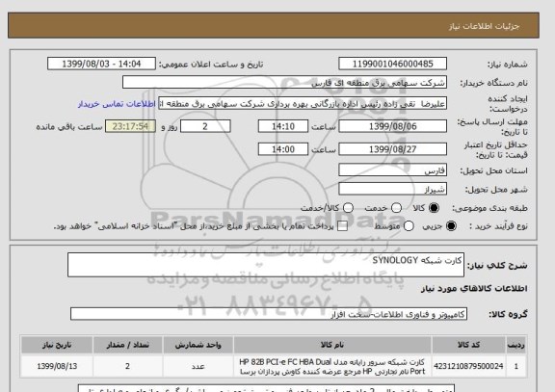
Task: Click the نوع فرآیند خرید label
Action: click(498, 226)
